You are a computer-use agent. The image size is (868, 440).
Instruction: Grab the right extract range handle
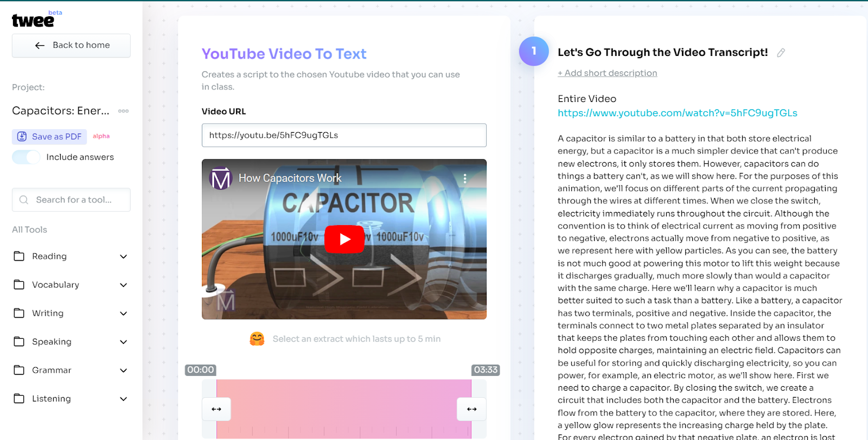point(472,409)
